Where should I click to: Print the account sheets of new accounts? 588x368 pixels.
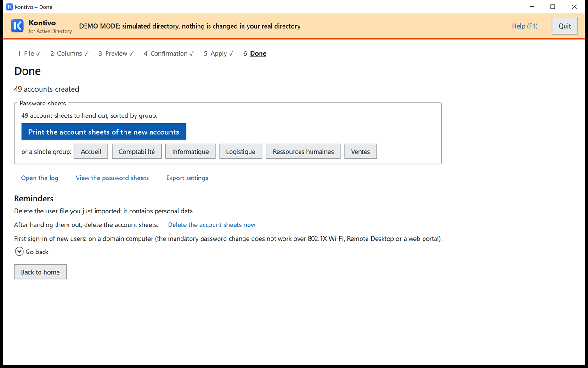(104, 132)
